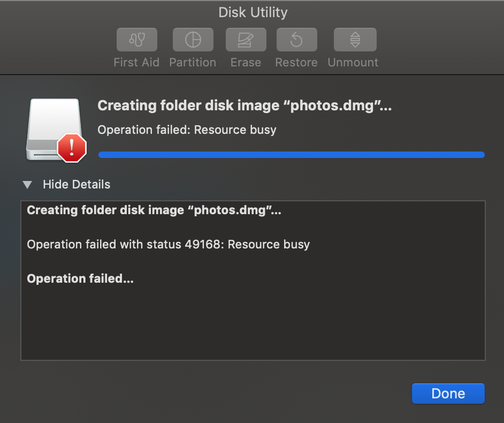This screenshot has height=423, width=504.
Task: Click the First Aid stethoscope icon
Action: (136, 40)
